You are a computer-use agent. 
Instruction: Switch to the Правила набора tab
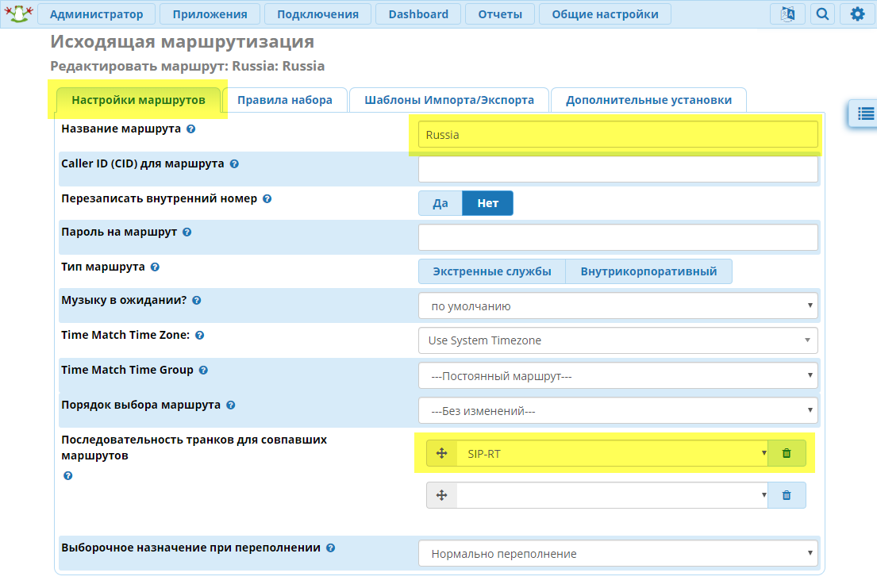[x=285, y=100]
